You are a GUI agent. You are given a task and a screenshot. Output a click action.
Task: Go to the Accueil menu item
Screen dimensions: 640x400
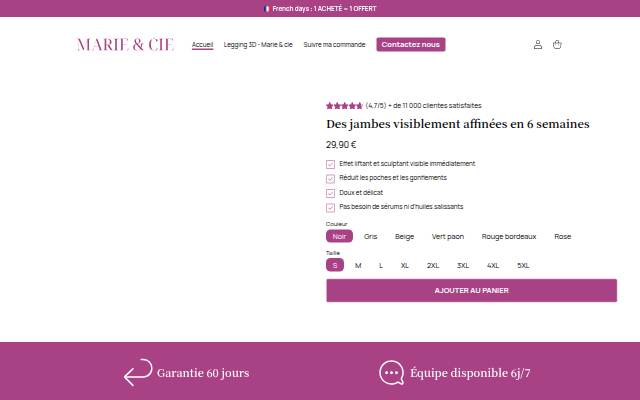click(202, 45)
